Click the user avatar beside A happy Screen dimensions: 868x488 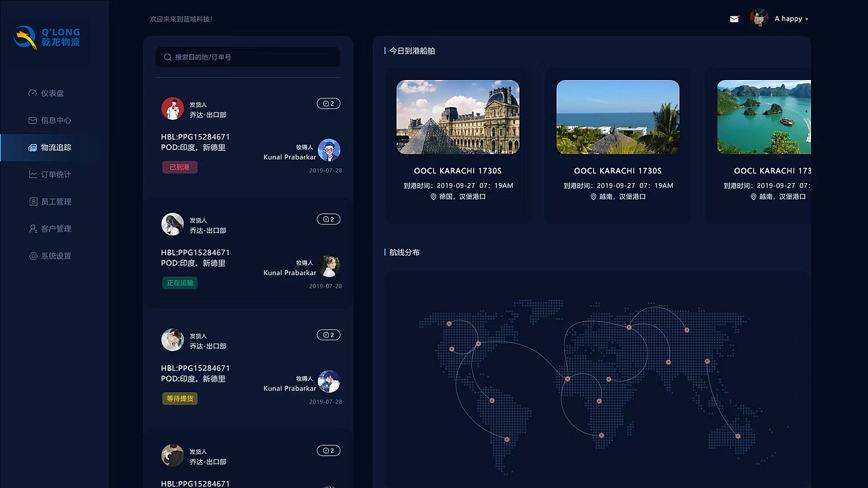[x=759, y=18]
